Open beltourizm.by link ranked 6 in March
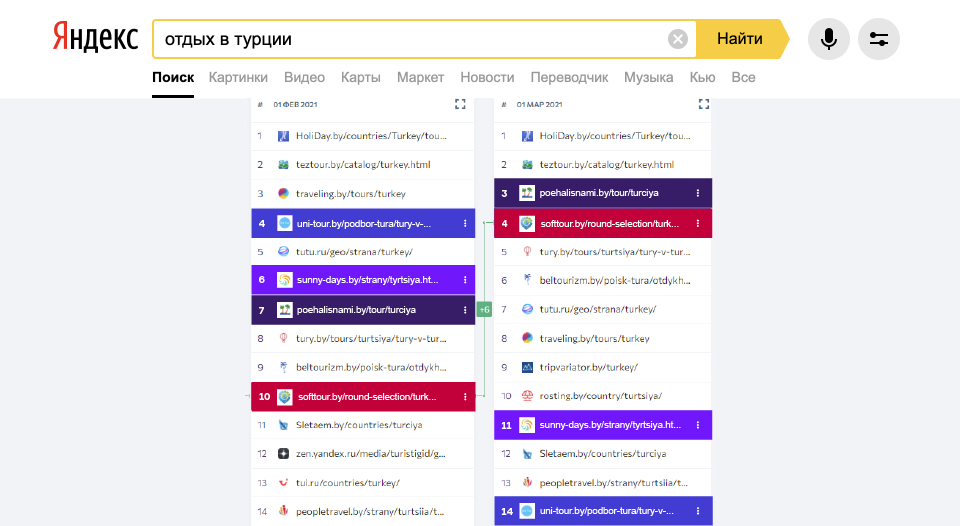This screenshot has width=960, height=526. point(615,280)
